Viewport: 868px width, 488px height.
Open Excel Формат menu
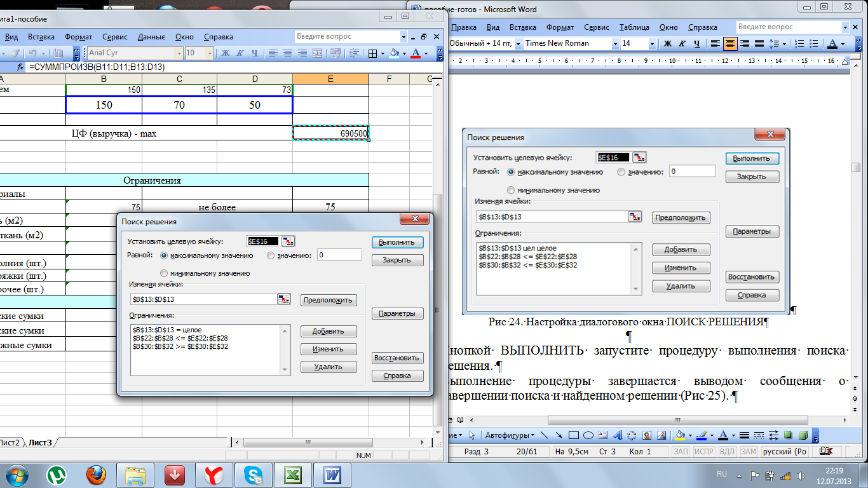[78, 37]
